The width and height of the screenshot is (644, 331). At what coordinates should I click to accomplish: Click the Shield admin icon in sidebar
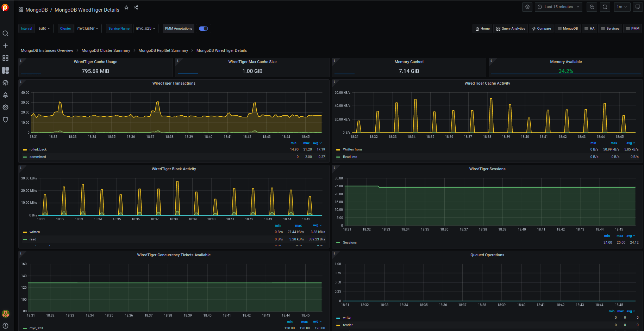[x=5, y=119]
